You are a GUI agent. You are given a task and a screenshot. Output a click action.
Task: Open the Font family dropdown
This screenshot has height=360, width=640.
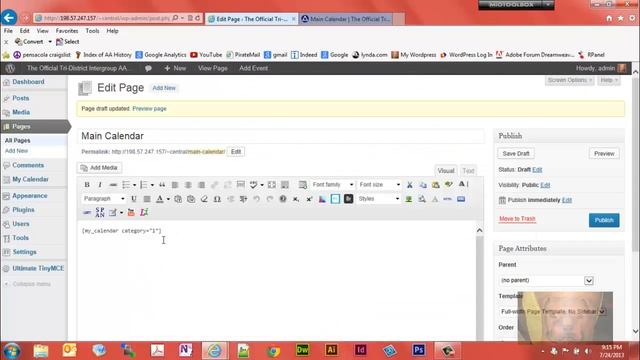[x=332, y=185]
